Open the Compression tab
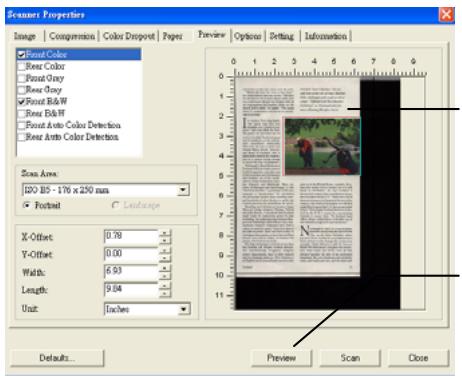Image resolution: width=462 pixels, height=376 pixels. [72, 36]
